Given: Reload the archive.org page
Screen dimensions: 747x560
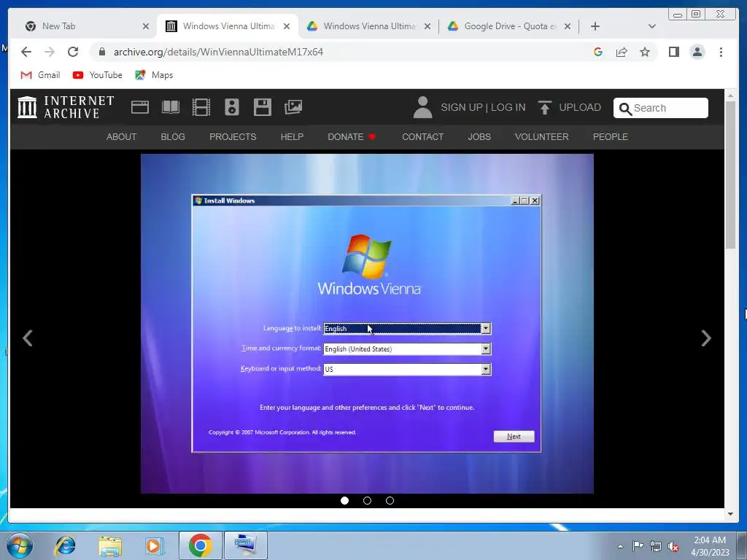Looking at the screenshot, I should [73, 52].
